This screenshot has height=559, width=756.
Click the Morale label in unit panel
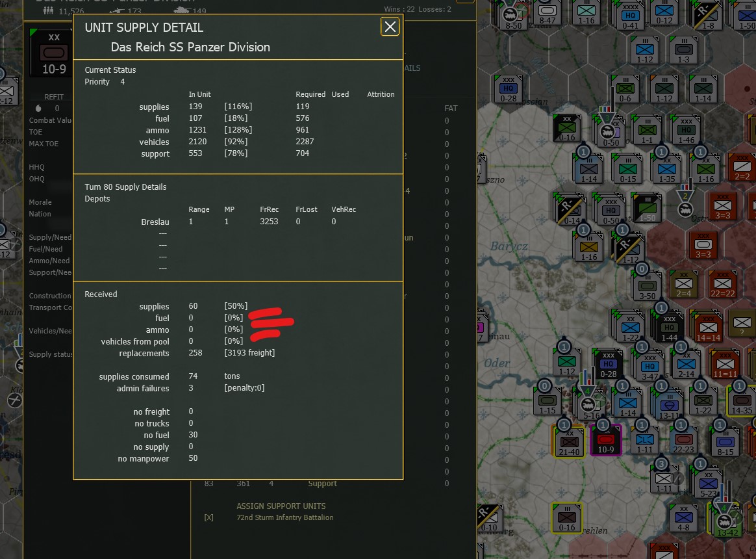40,202
